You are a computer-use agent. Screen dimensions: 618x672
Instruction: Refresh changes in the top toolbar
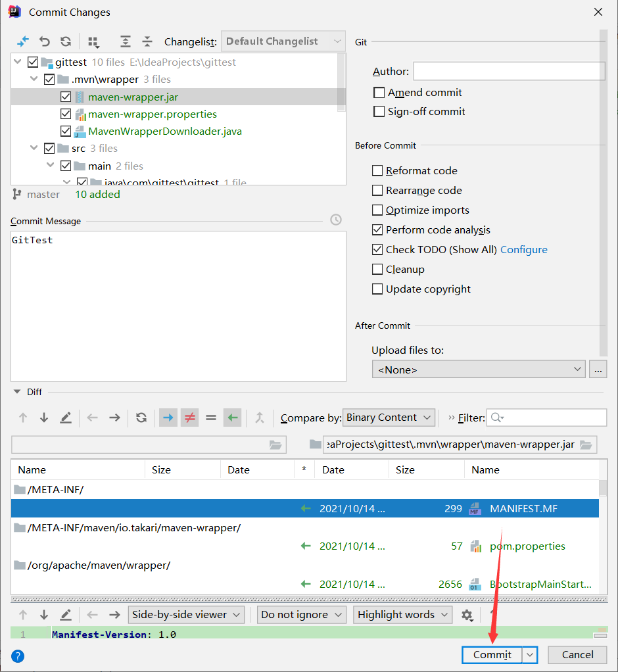coord(66,41)
